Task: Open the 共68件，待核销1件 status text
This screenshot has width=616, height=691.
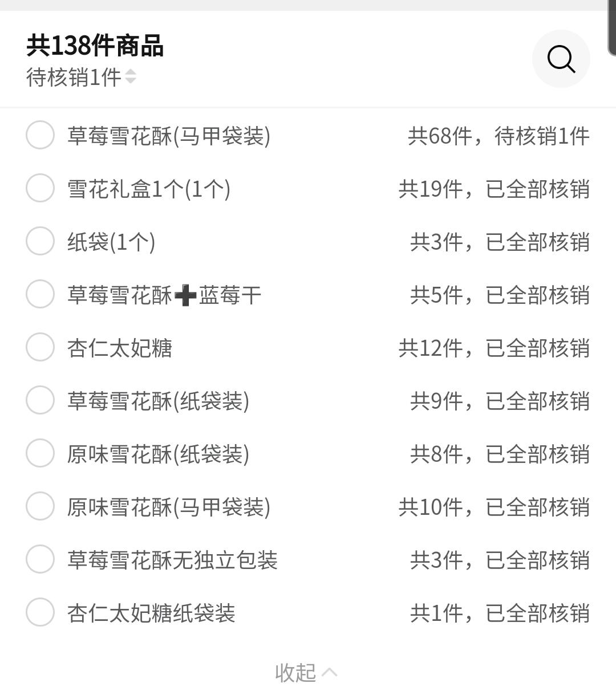Action: pos(498,136)
